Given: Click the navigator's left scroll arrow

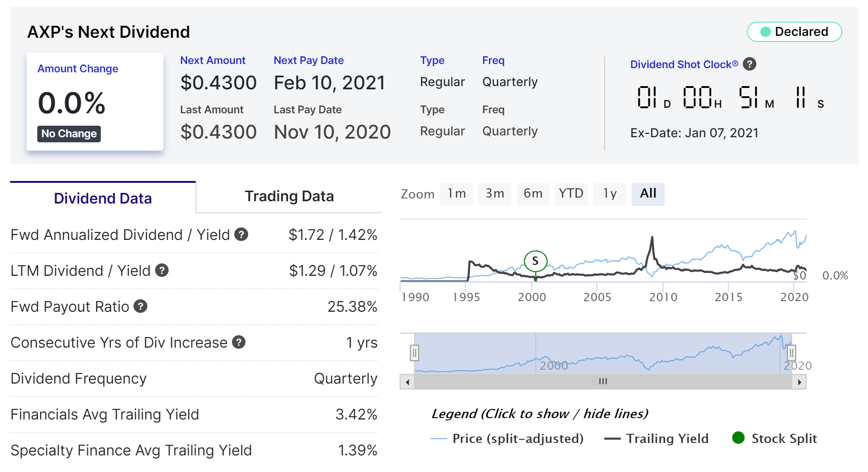Looking at the screenshot, I should click(407, 382).
